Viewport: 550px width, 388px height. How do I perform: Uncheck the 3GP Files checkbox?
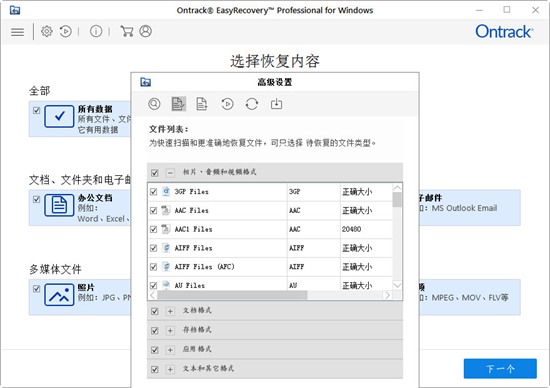pyautogui.click(x=153, y=192)
